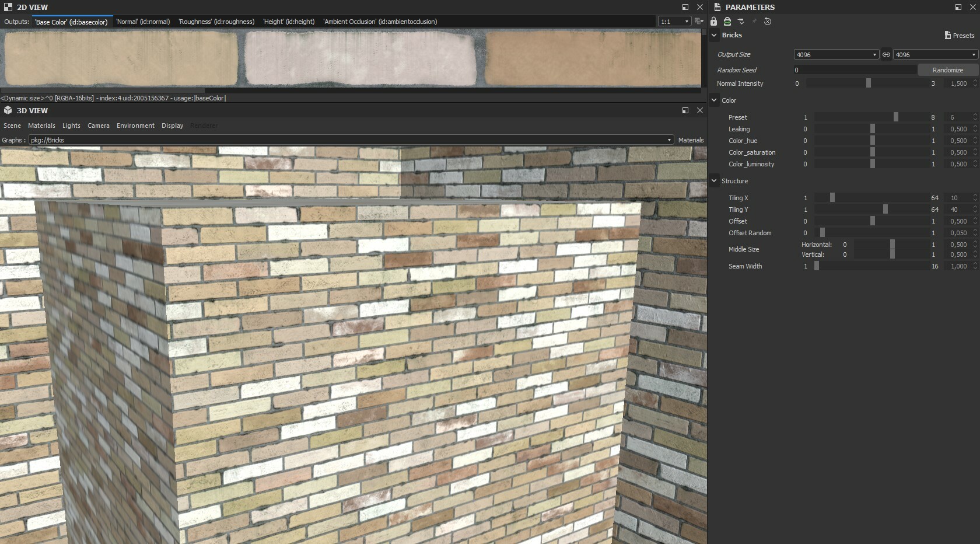The height and width of the screenshot is (544, 980).
Task: Switch to the 'Normal' output tab
Action: [142, 22]
